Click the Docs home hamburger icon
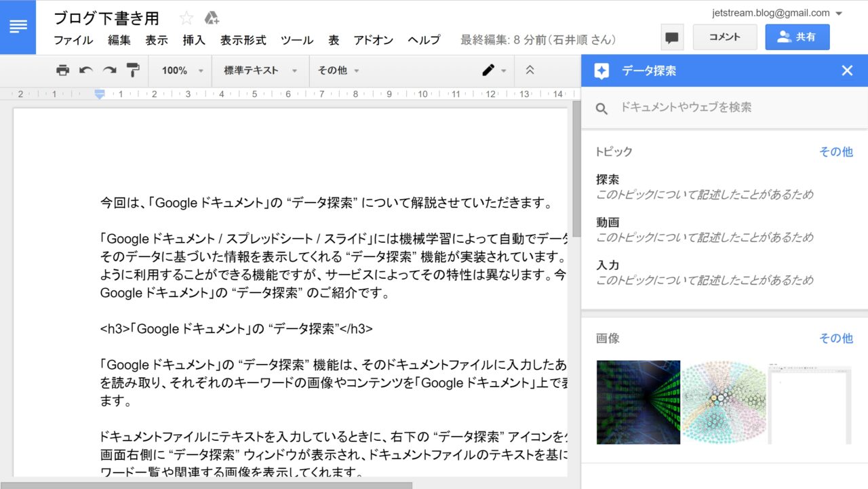Screen dimensions: 868x489 (x=18, y=27)
